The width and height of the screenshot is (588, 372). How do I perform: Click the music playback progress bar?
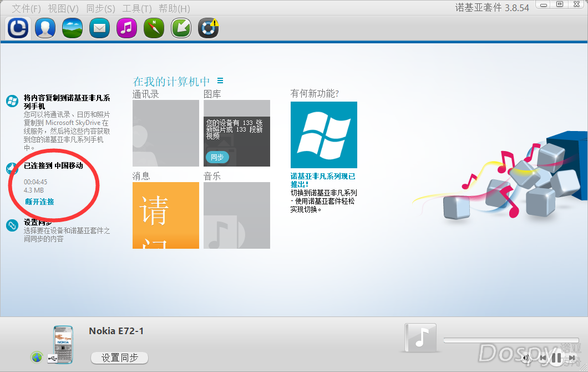coord(511,340)
